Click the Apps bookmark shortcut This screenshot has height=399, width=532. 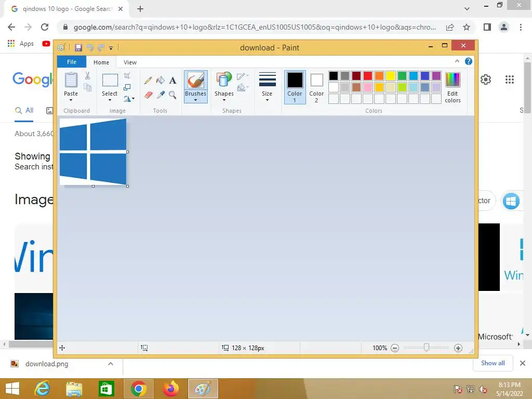pyautogui.click(x=20, y=44)
